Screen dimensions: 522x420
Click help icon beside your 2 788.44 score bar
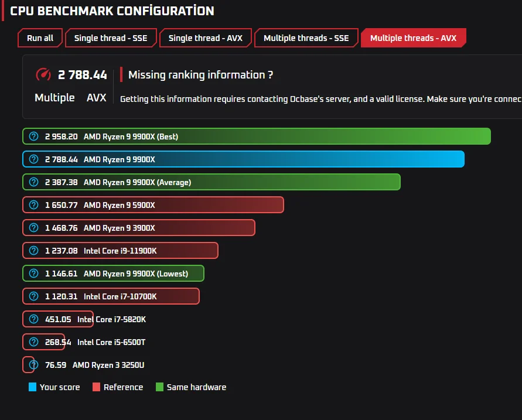pos(33,159)
